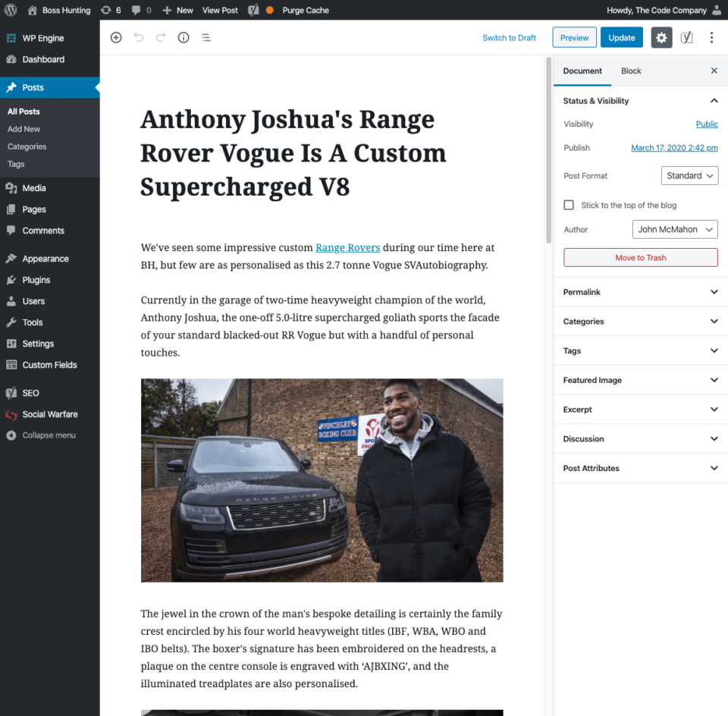Click the editor vertical scrollbar
The width and height of the screenshot is (728, 716).
[549, 150]
